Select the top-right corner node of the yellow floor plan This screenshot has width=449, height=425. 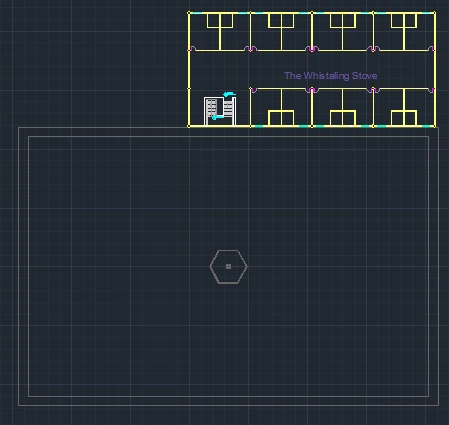click(x=435, y=13)
